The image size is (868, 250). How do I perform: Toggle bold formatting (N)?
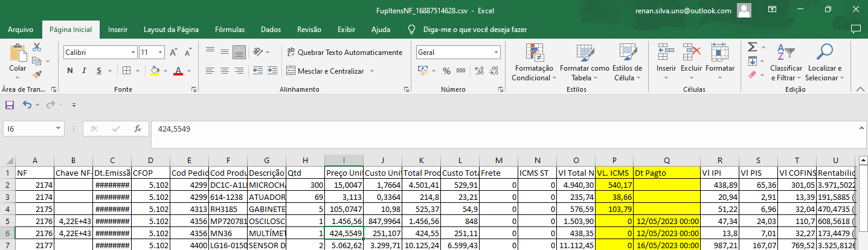click(69, 71)
